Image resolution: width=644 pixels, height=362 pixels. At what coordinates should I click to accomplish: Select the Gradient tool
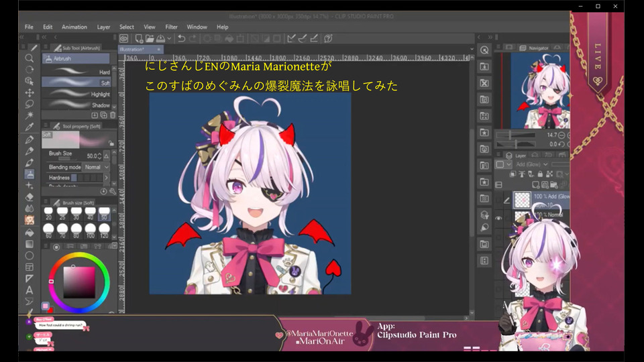point(29,244)
